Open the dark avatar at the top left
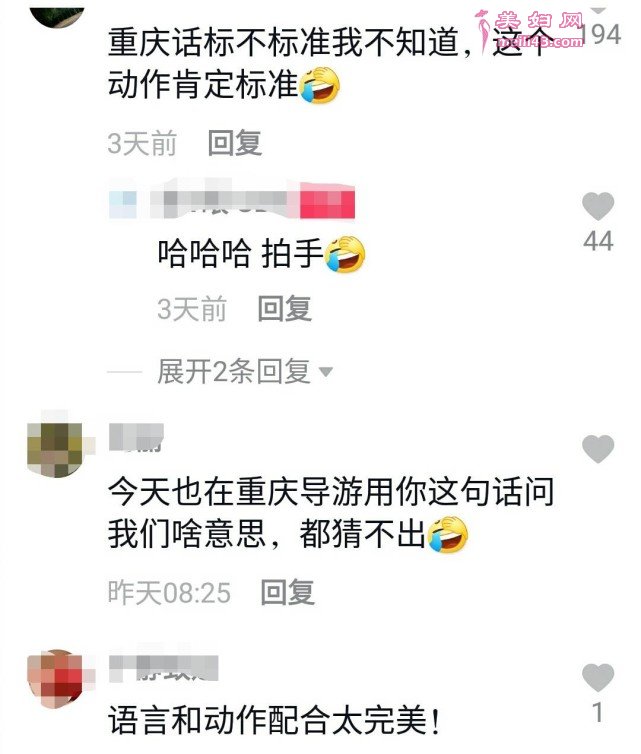The image size is (641, 754). pyautogui.click(x=57, y=15)
